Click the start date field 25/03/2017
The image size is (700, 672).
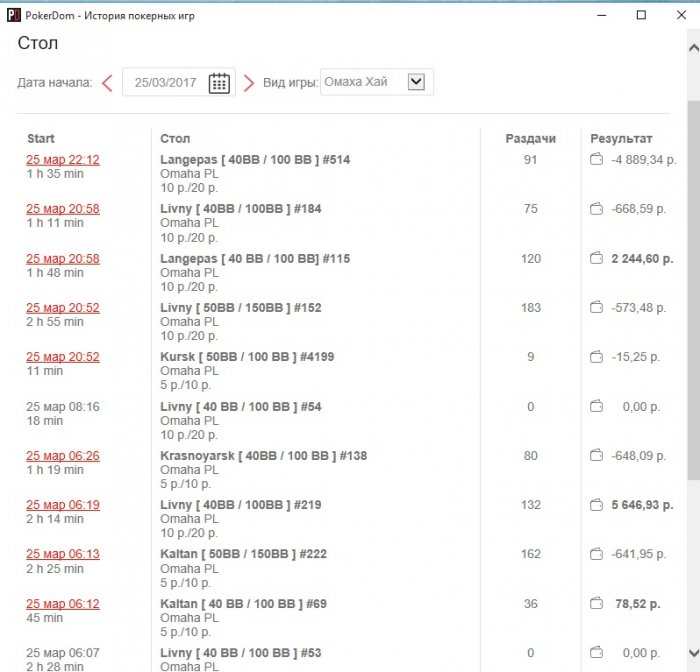166,83
